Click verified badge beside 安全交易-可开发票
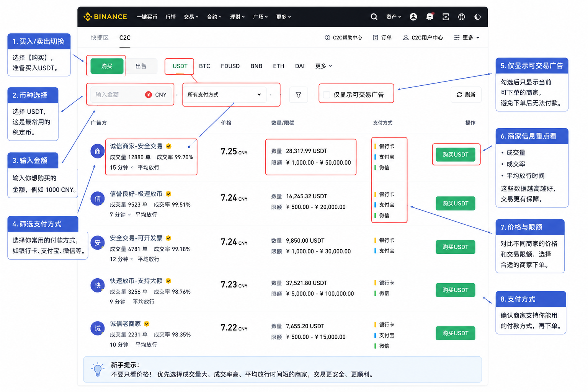Image resolution: width=588 pixels, height=392 pixels. point(168,238)
